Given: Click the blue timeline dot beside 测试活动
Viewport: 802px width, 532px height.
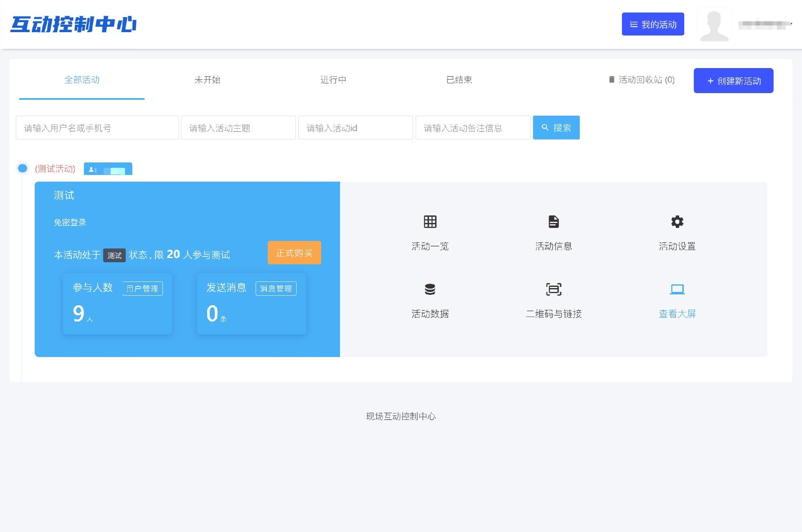Looking at the screenshot, I should tap(23, 168).
